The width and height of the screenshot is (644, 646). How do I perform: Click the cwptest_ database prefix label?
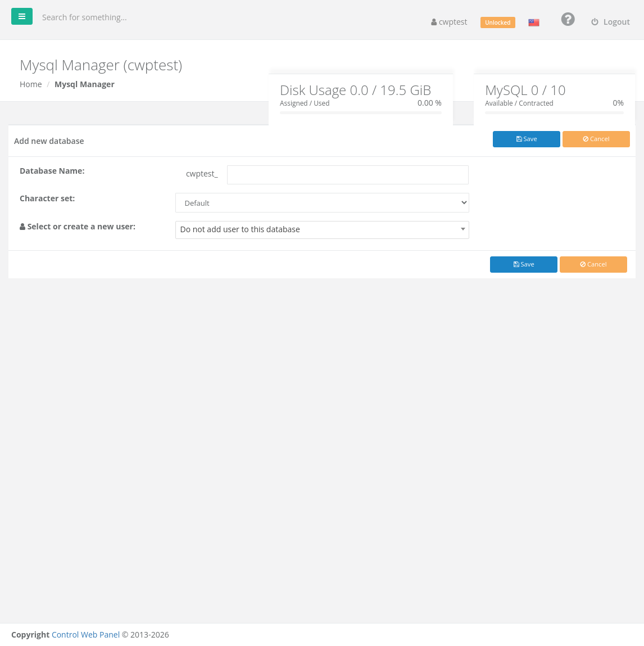tap(202, 174)
